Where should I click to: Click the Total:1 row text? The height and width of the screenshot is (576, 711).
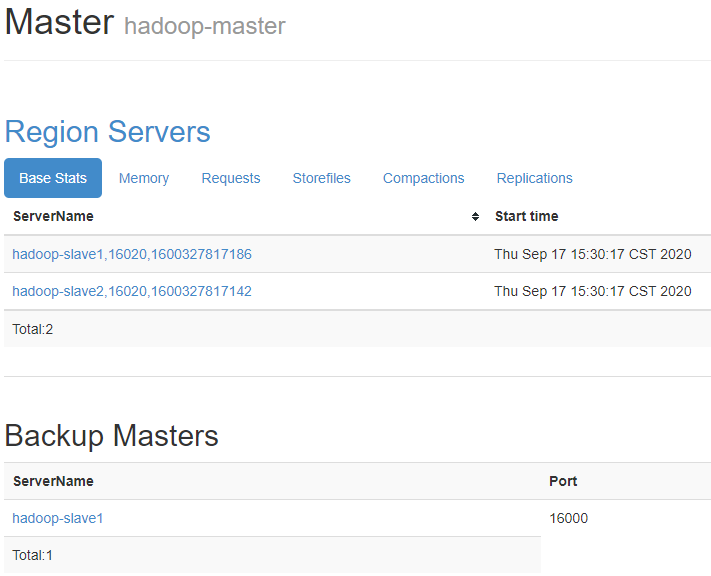[x=33, y=555]
